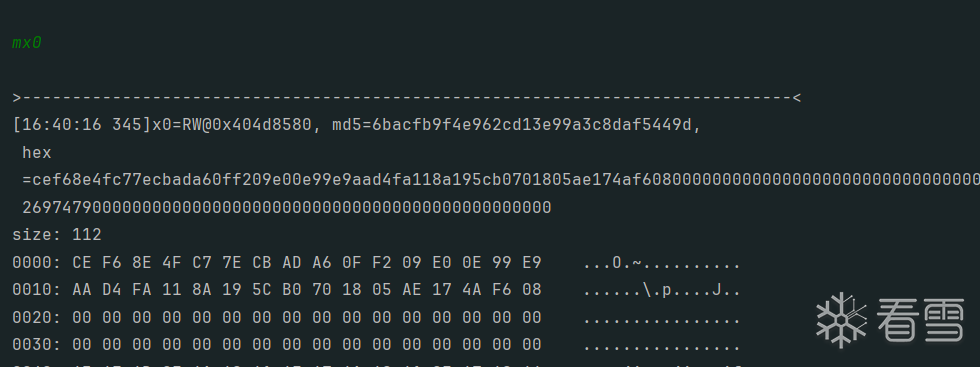This screenshot has width=980, height=367.
Task: Click the green mx0 label
Action: tap(27, 43)
